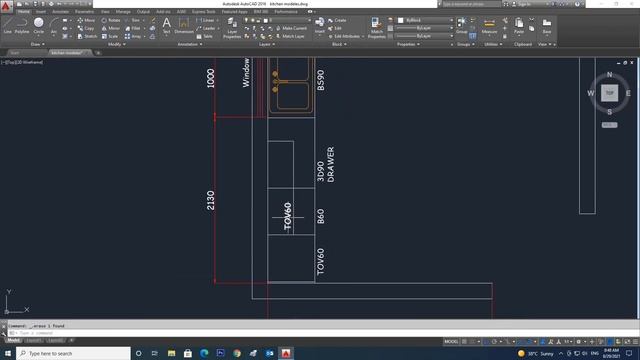
Task: Open Chrome from the taskbar
Action: tap(237, 353)
